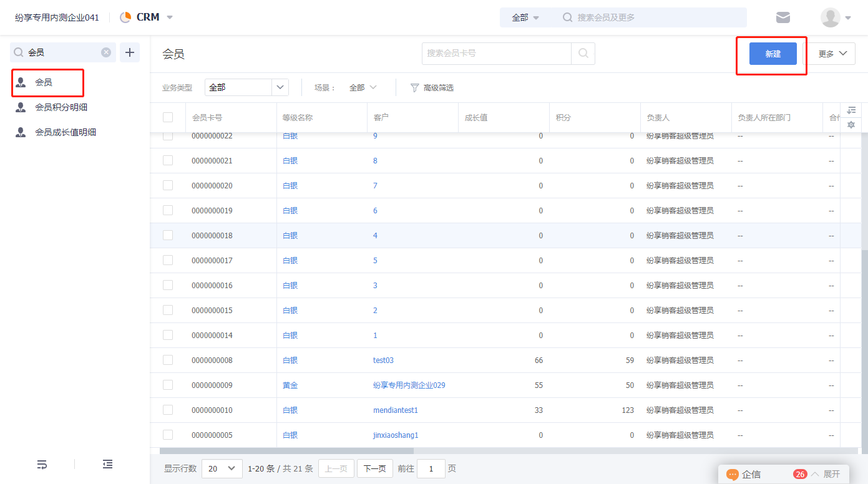
Task: Click the 新建 button
Action: (773, 54)
